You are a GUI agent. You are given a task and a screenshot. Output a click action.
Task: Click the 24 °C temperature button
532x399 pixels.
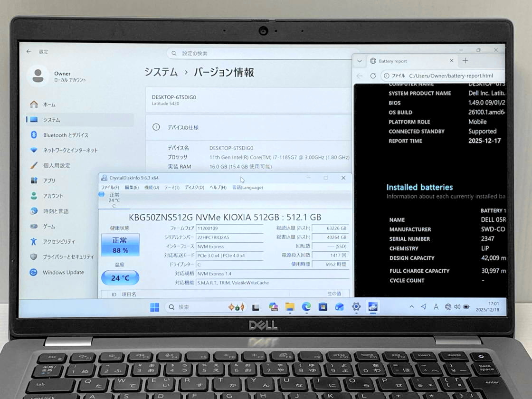coord(120,278)
